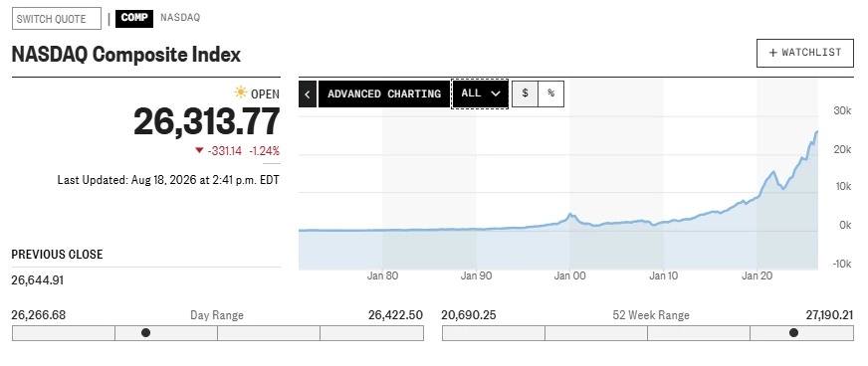Viewport: 868px width, 366px height.
Task: Open the ALL time range dropdown
Action: pos(480,93)
